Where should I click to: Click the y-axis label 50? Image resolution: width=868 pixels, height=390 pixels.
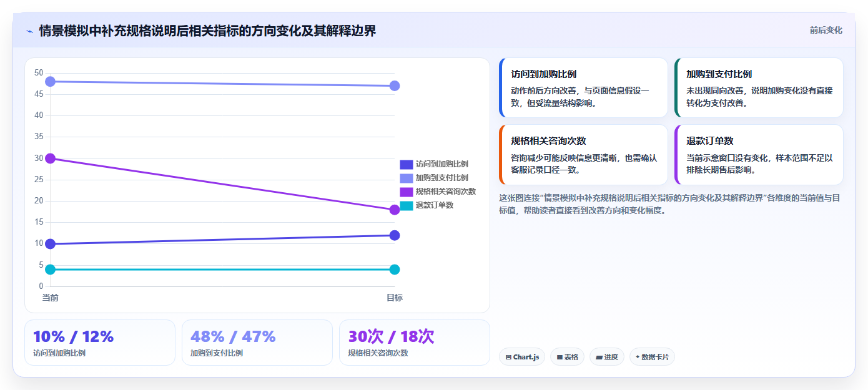[x=39, y=73]
